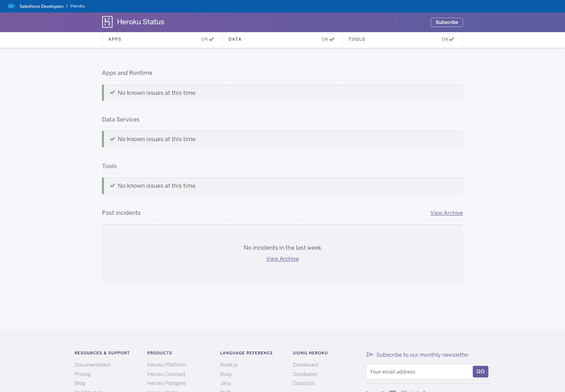
Task: Open the Heroku Postgres product link
Action: point(166,383)
